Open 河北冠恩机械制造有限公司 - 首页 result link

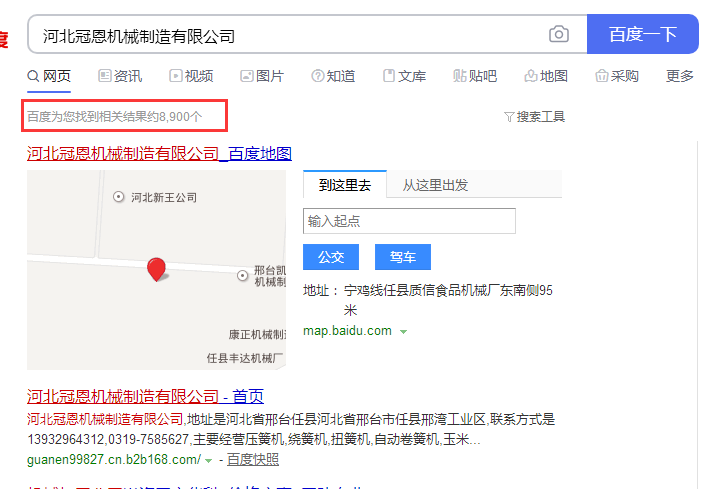click(x=145, y=396)
